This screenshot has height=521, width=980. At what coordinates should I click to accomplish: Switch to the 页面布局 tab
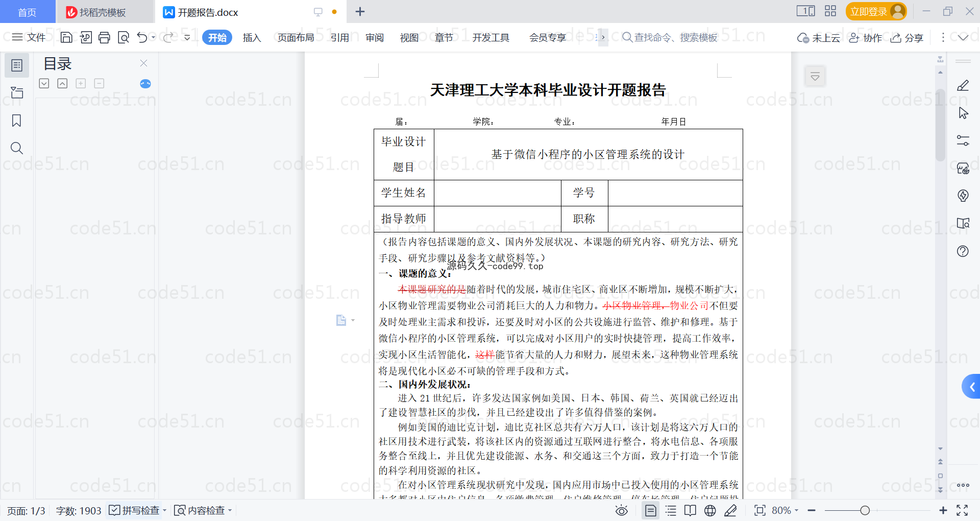tap(296, 37)
